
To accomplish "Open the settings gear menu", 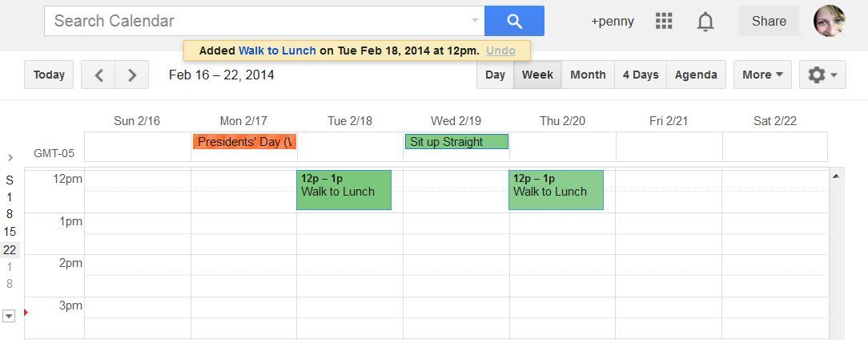I will 822,75.
